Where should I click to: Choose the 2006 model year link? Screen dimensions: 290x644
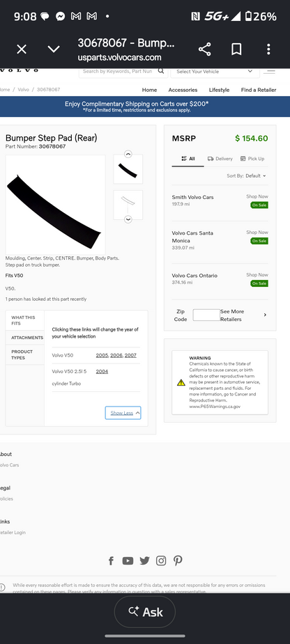point(116,355)
